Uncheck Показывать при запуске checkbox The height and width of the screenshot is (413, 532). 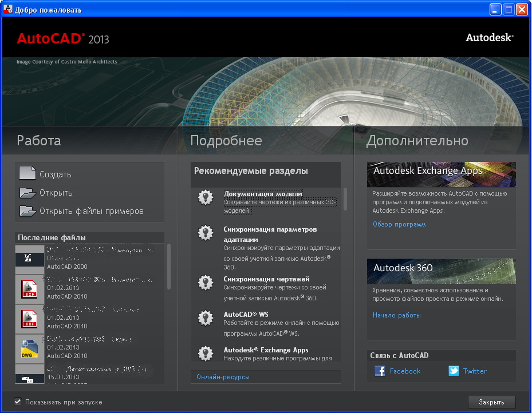pos(18,402)
